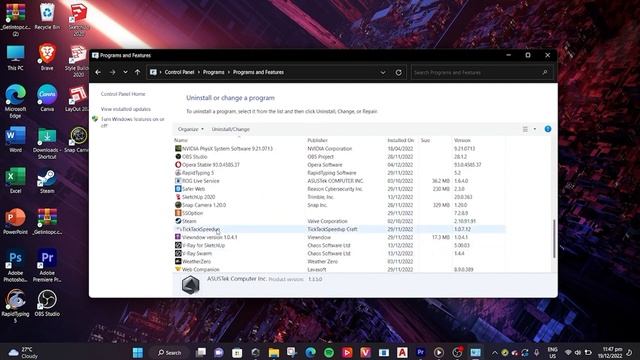Select the TickTackSpeedup program row
640x360 pixels.
point(340,229)
